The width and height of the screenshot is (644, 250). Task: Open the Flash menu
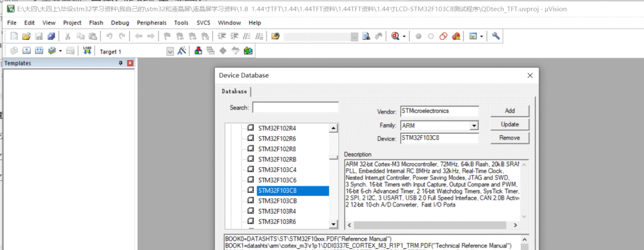[x=96, y=23]
